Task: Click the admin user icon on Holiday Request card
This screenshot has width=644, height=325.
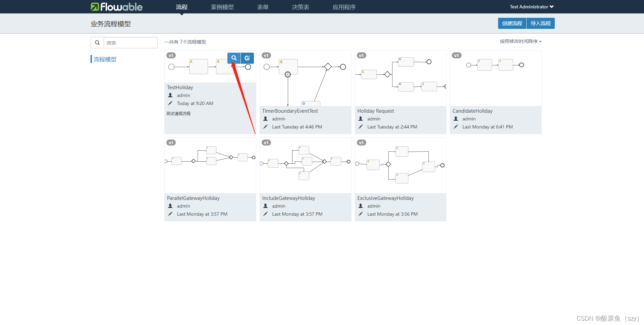Action: pyautogui.click(x=361, y=119)
